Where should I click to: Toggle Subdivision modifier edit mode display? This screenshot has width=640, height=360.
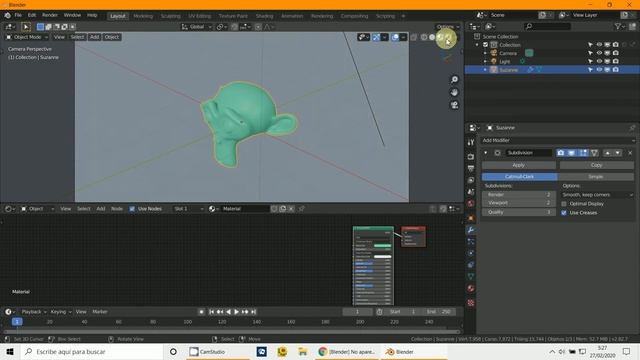click(583, 153)
